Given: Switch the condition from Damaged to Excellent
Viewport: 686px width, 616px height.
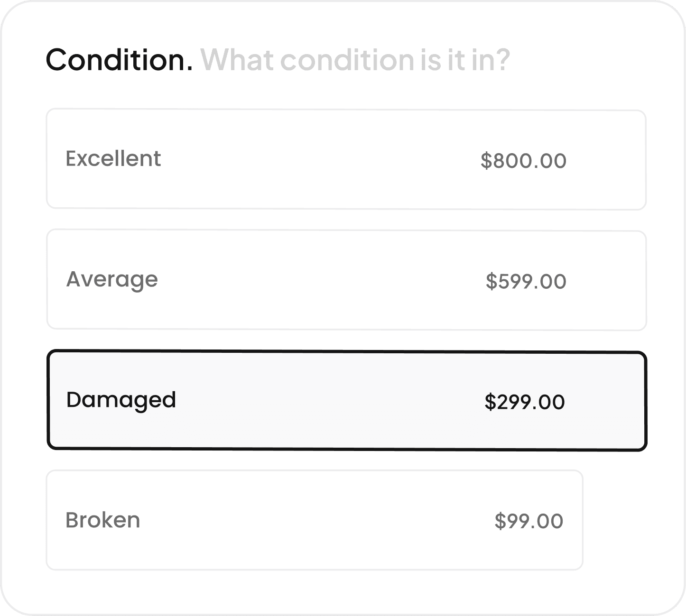Looking at the screenshot, I should pyautogui.click(x=346, y=159).
